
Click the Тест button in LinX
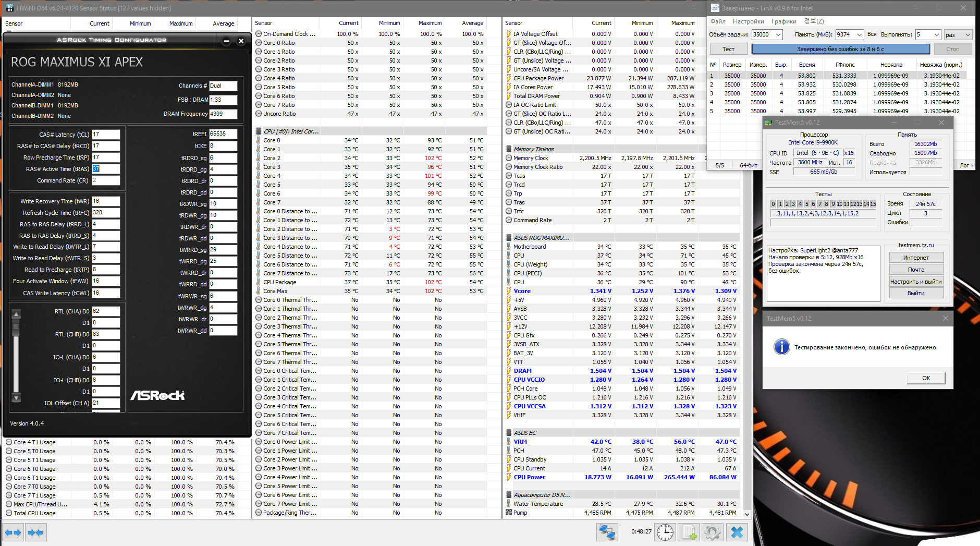[729, 49]
